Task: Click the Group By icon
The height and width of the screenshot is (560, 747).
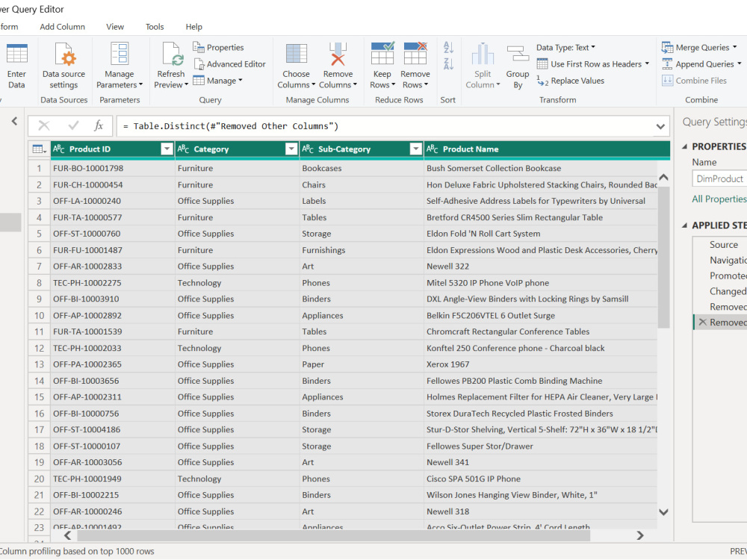Action: tap(518, 53)
